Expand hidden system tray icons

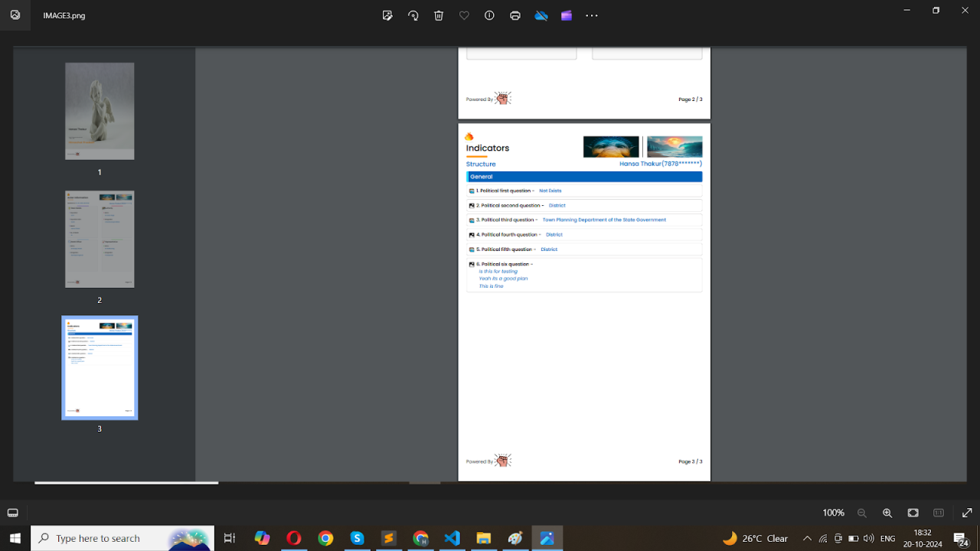807,538
